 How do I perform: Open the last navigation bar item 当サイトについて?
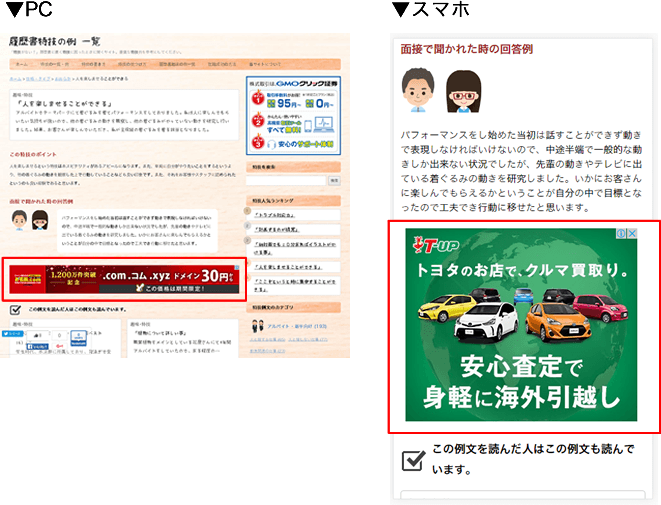tap(265, 64)
